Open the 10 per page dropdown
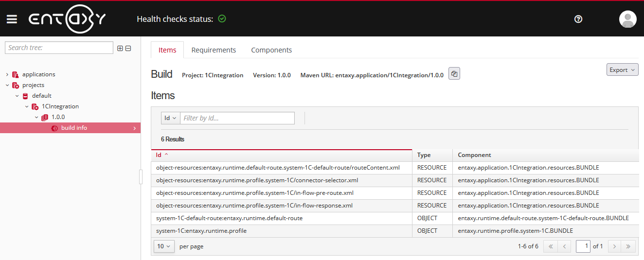 coord(164,246)
